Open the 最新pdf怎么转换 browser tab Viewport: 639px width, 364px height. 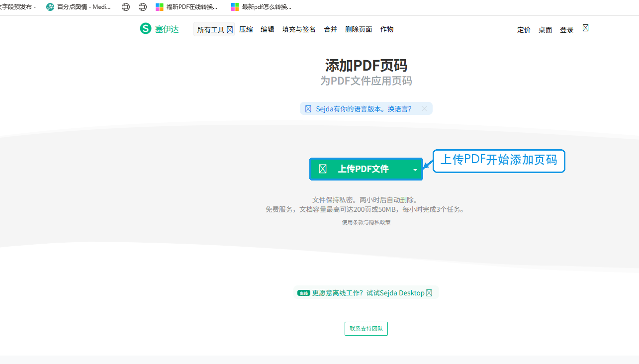[x=262, y=7]
